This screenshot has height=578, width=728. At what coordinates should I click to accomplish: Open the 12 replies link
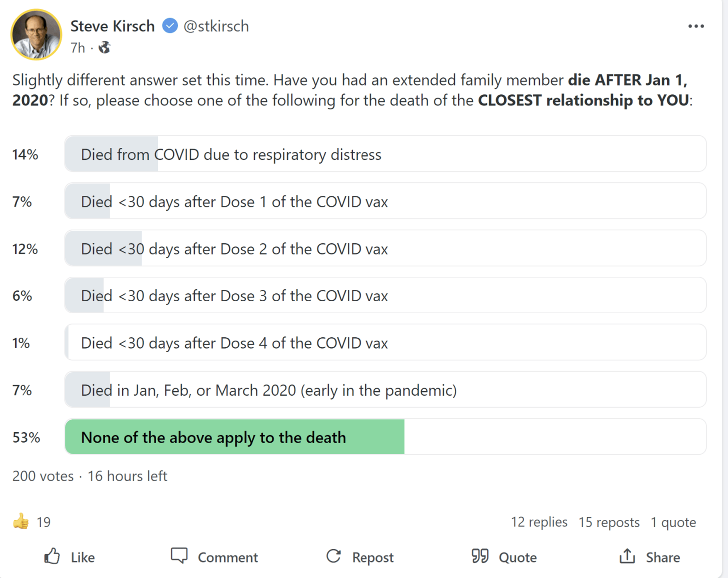click(539, 522)
